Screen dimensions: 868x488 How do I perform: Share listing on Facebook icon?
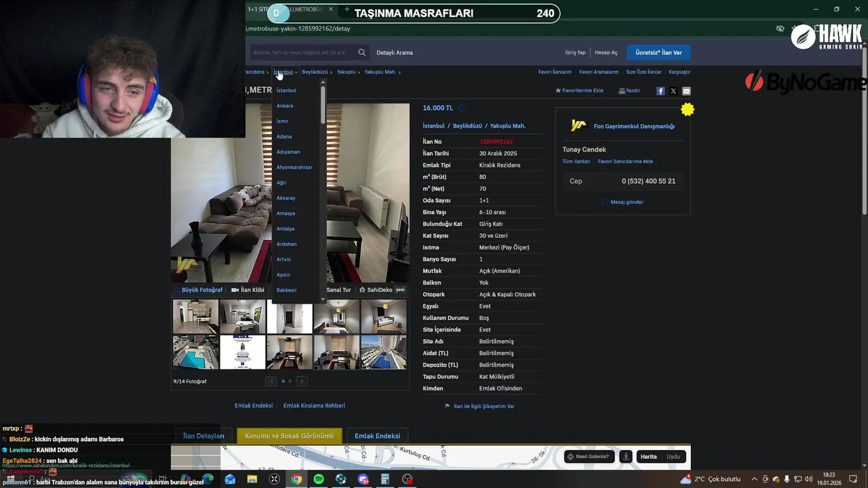(x=660, y=91)
